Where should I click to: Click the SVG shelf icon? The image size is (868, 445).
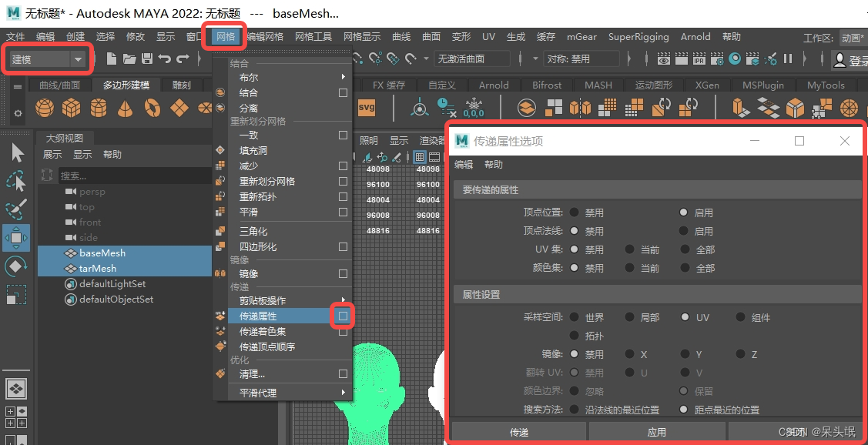pyautogui.click(x=367, y=107)
